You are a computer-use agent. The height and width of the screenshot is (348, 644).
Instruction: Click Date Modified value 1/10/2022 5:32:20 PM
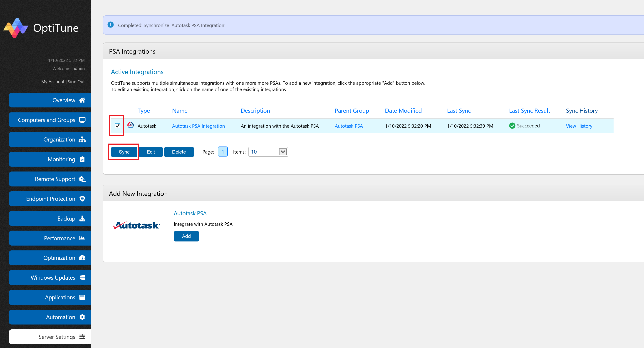point(408,126)
